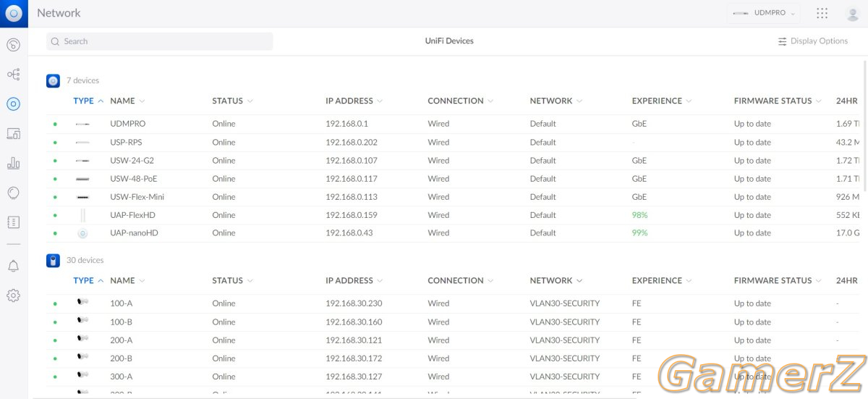The height and width of the screenshot is (399, 868).
Task: Sort second table by IP ADDRESS column
Action: tap(354, 280)
